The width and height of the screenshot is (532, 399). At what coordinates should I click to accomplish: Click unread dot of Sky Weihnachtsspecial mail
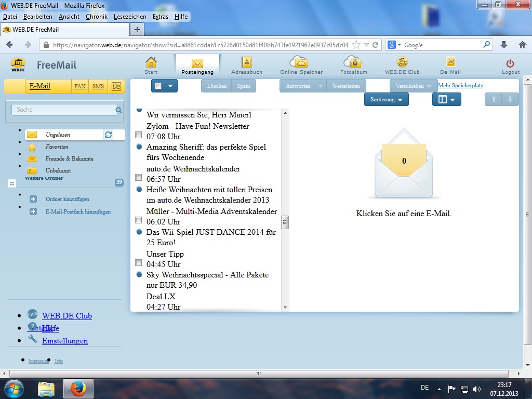pyautogui.click(x=139, y=274)
